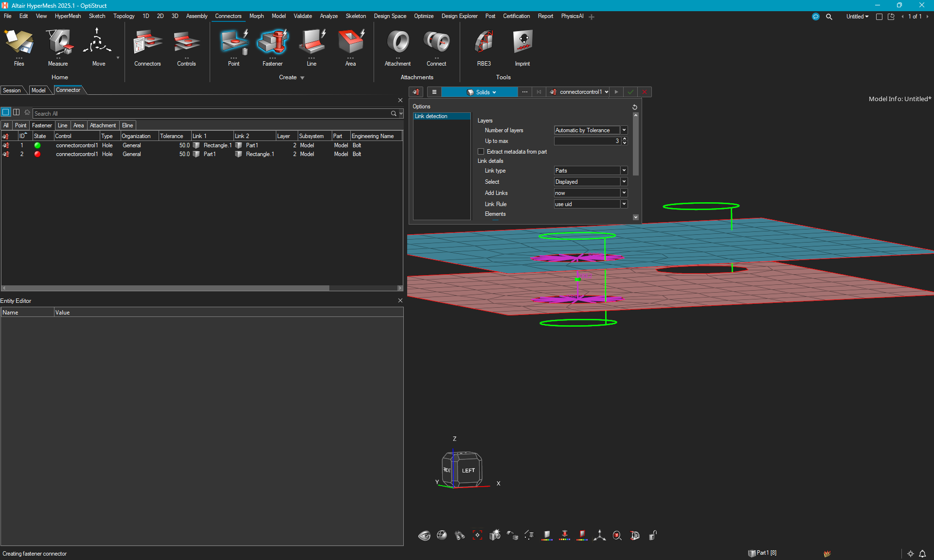Cancel with the red X guide bar button

pos(645,92)
